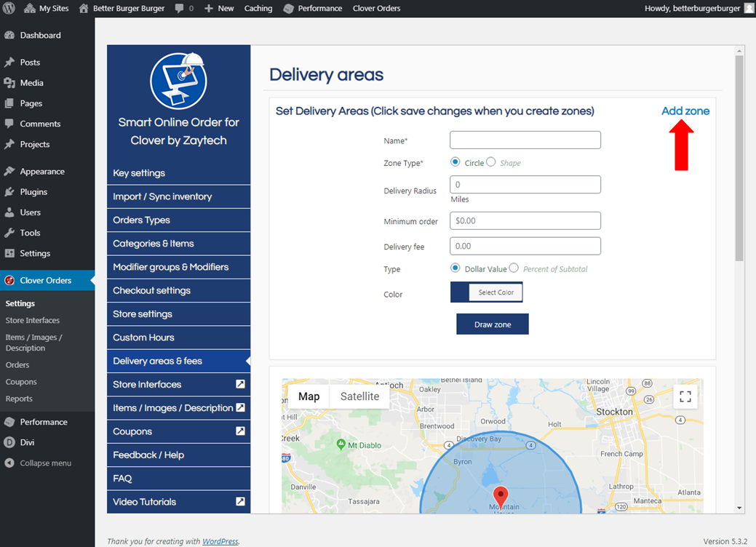Click the Add zone link
The width and height of the screenshot is (756, 547).
[x=685, y=111]
